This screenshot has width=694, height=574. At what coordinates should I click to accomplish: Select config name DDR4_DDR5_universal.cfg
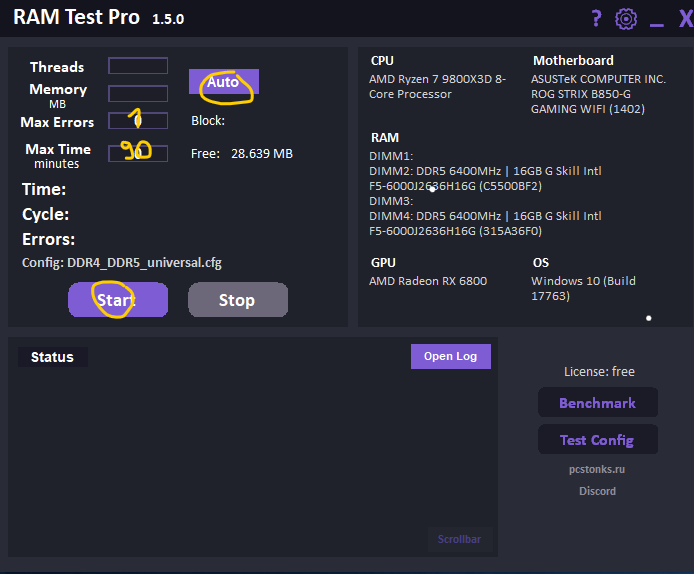[144, 263]
